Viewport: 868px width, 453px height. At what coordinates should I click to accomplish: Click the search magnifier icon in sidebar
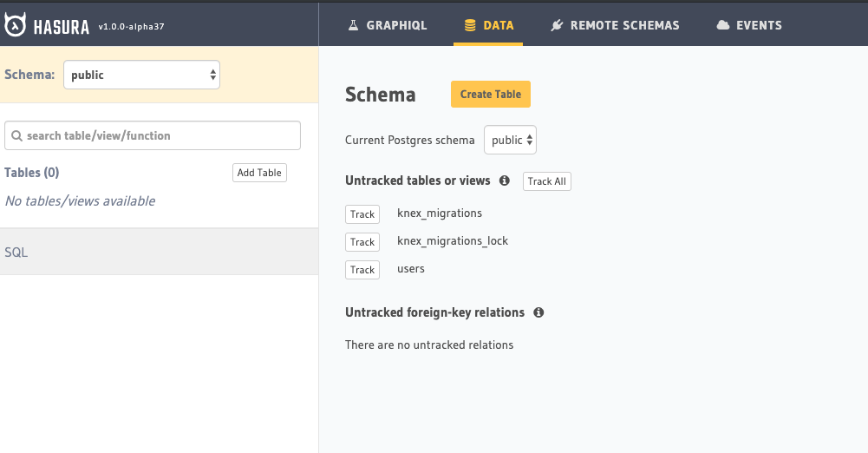tap(17, 135)
